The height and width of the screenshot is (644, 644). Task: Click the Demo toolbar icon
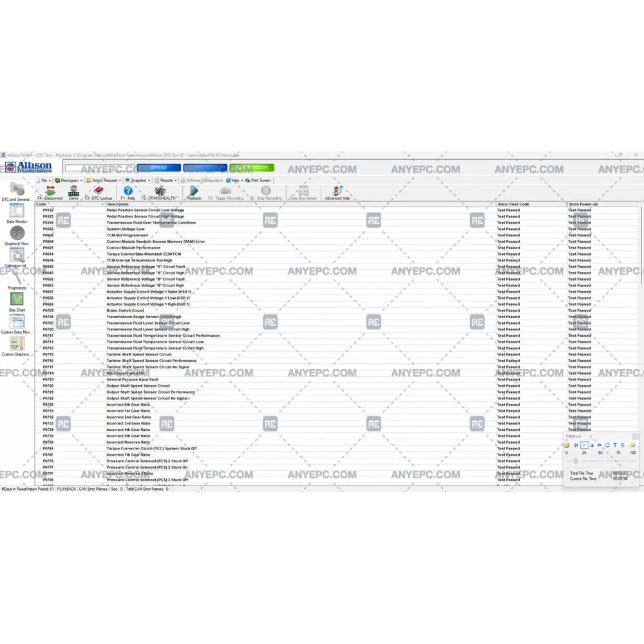(x=74, y=191)
